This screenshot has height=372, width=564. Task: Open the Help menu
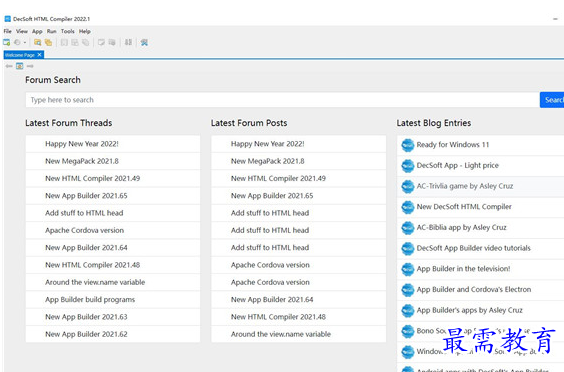(x=85, y=31)
